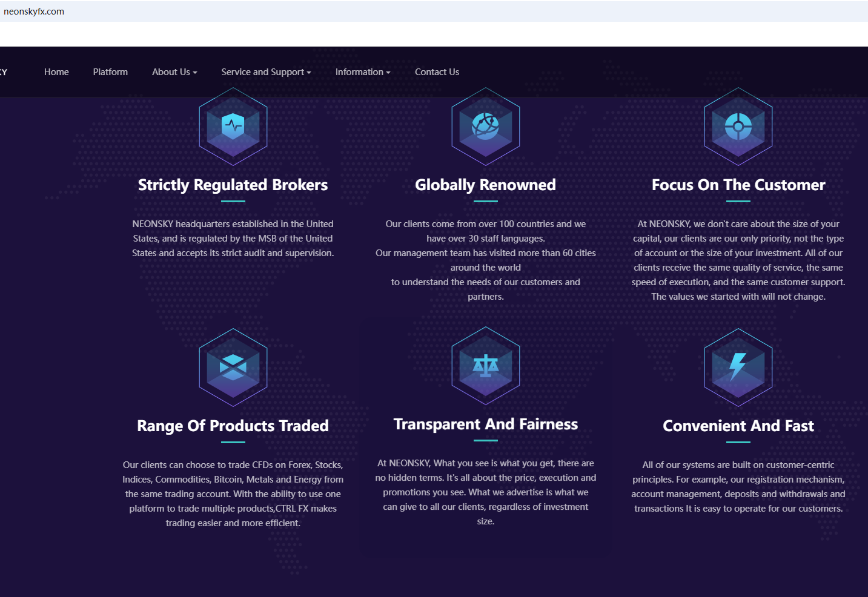Expand the Service and Support dropdown

point(266,72)
